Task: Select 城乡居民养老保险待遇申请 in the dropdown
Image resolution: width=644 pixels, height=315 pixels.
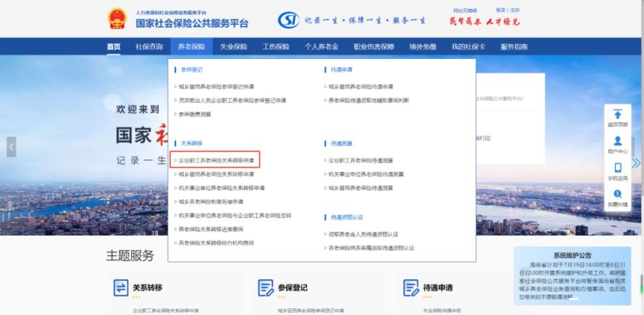Action: pyautogui.click(x=361, y=87)
